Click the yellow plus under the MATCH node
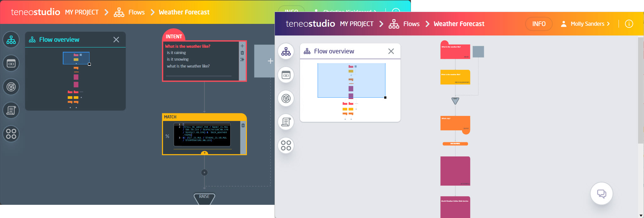The image size is (644, 218). (205, 153)
